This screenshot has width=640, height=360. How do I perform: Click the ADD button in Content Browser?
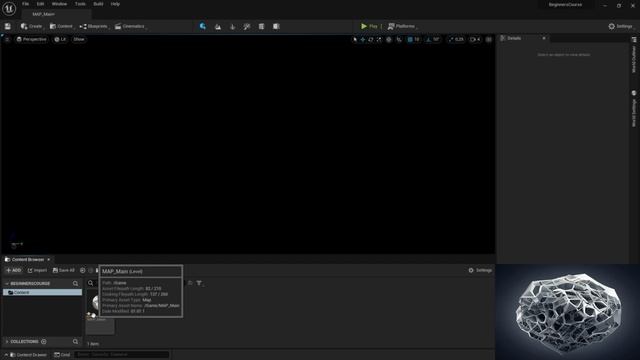[13, 270]
